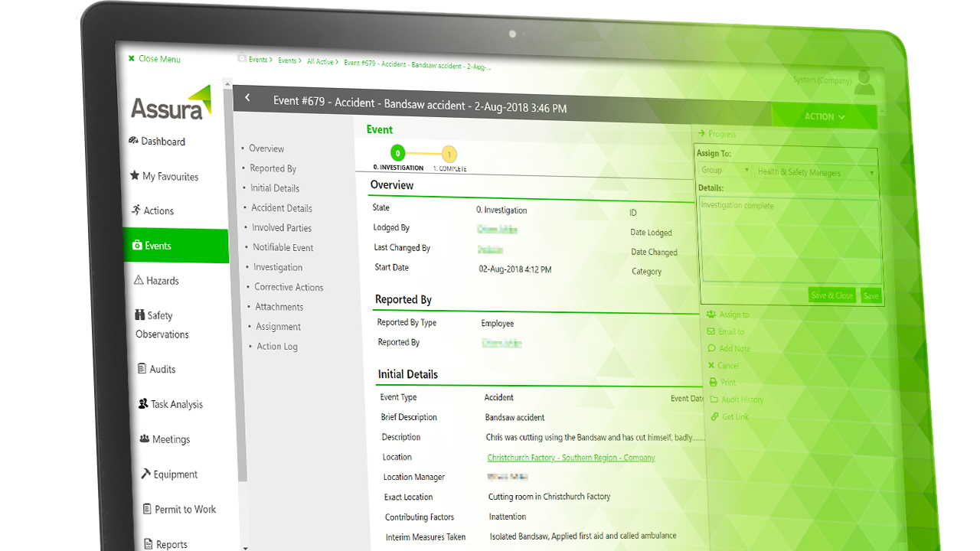Click the Task Analysis people icon
The image size is (980, 551).
coord(143,403)
